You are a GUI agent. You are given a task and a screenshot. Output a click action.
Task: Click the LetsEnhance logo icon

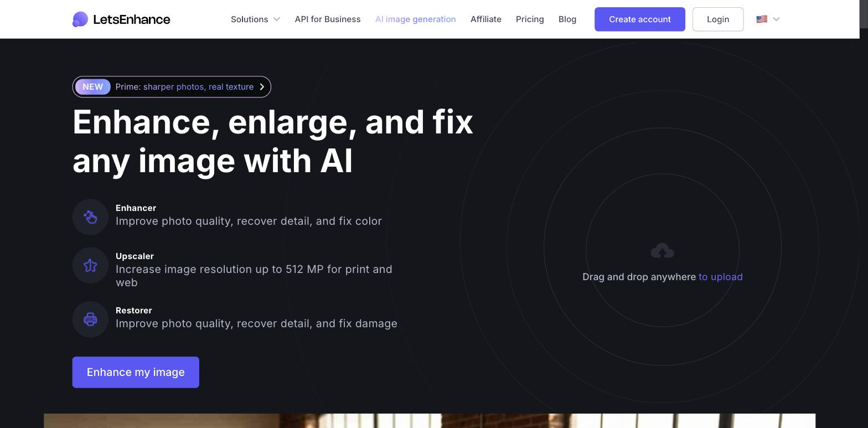click(x=80, y=19)
